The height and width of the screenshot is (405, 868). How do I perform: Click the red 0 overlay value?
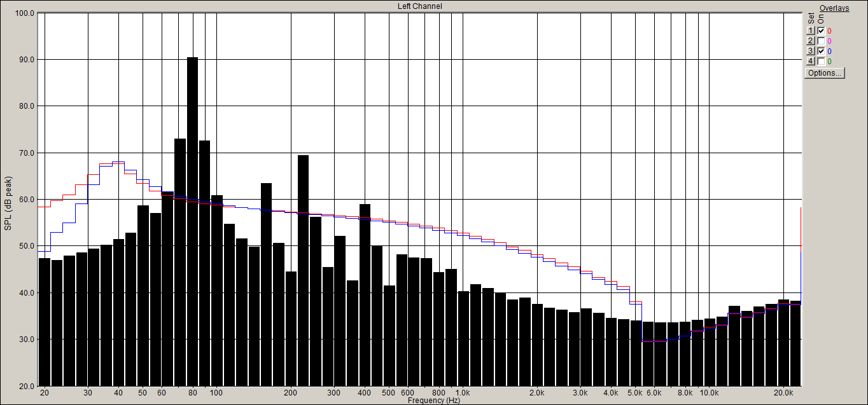click(x=829, y=31)
